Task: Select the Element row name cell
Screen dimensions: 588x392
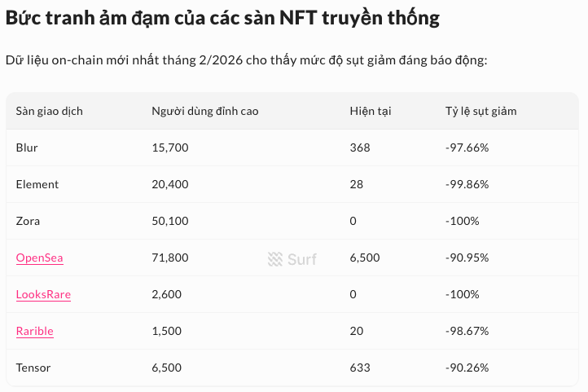Action: pyautogui.click(x=37, y=184)
